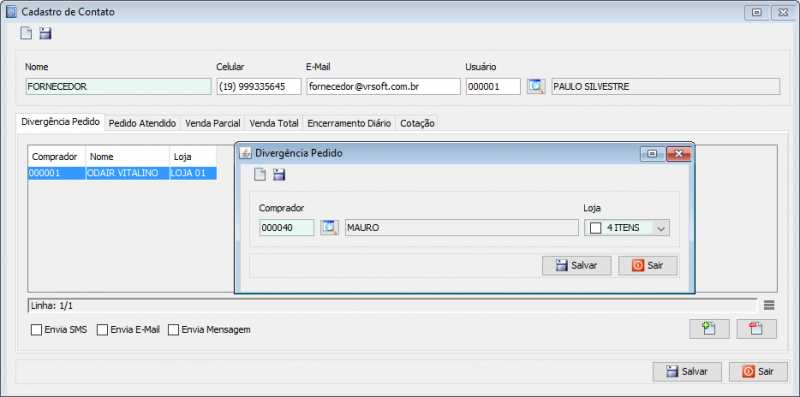This screenshot has height=397, width=800.
Task: Click Sair in the Divergência Pedido dialog
Action: coord(647,266)
